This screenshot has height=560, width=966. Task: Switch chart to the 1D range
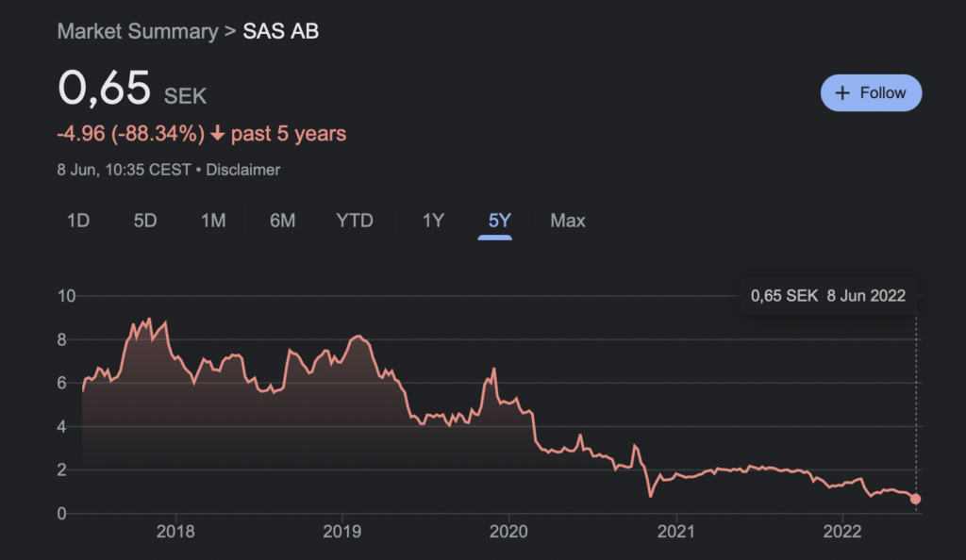77,221
